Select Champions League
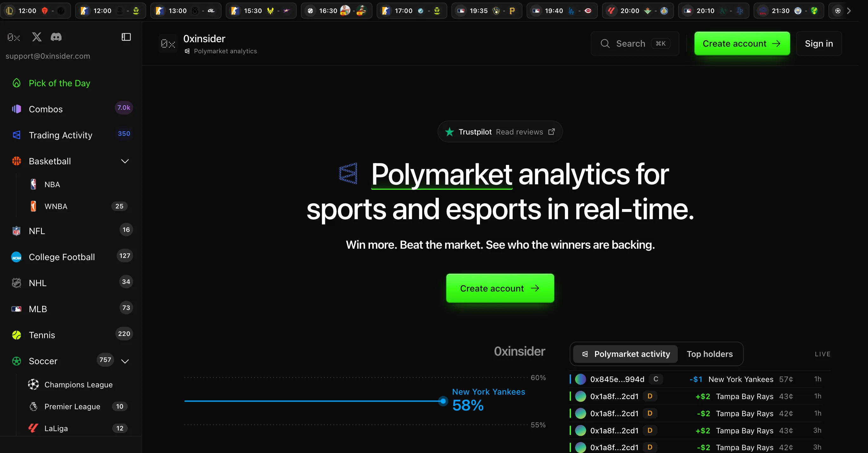 (78, 384)
